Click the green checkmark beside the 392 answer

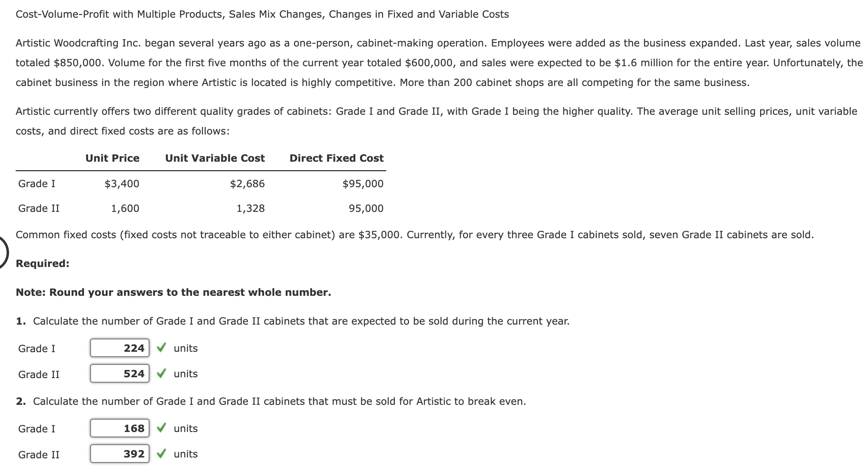162,454
